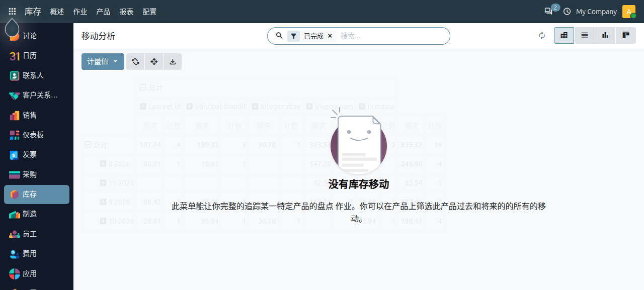
Task: Expand all pivot rows and columns
Action: tap(154, 62)
